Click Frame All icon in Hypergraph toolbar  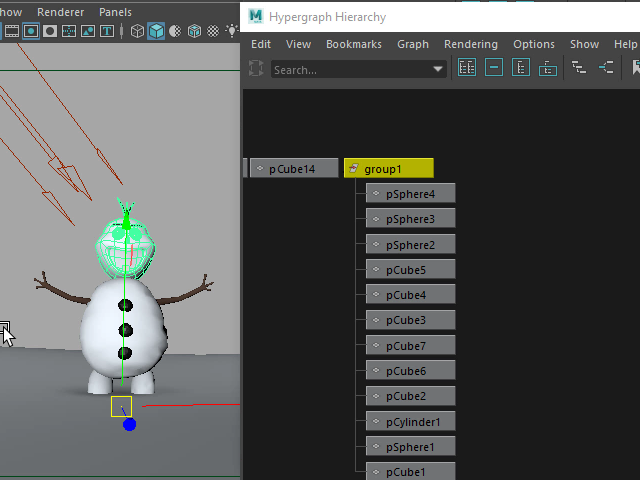[x=467, y=68]
